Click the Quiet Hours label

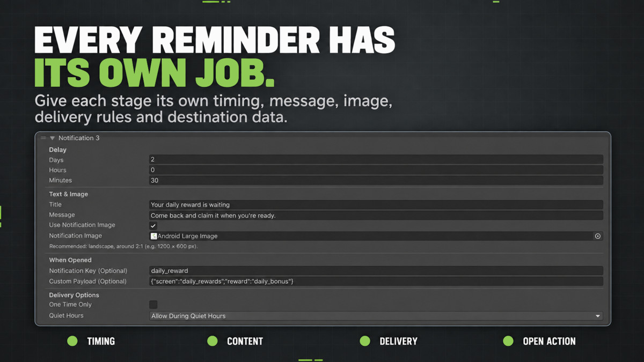67,316
